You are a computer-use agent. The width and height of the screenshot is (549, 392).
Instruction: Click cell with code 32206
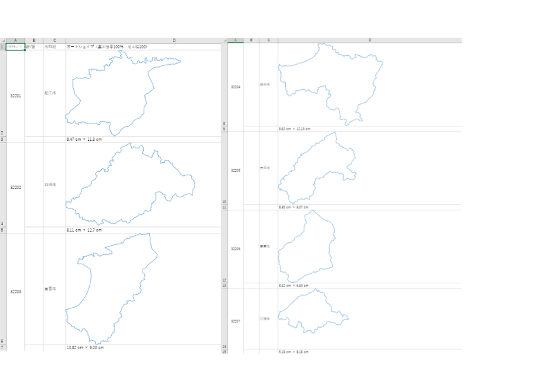(x=236, y=249)
